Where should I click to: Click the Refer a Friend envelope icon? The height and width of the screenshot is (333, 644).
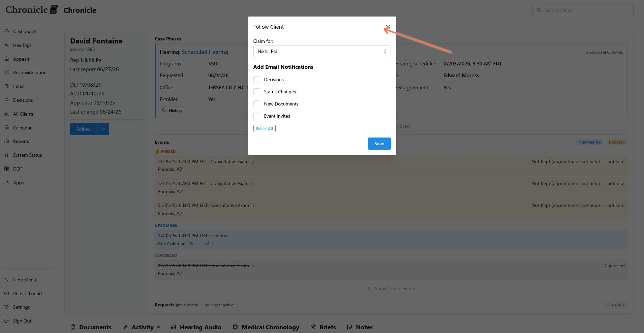tap(7, 294)
